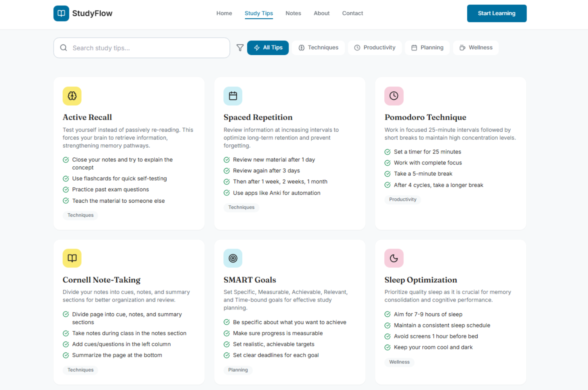Click checkmark beside 'Work with complete focus'
The width and height of the screenshot is (588, 390).
(x=388, y=163)
